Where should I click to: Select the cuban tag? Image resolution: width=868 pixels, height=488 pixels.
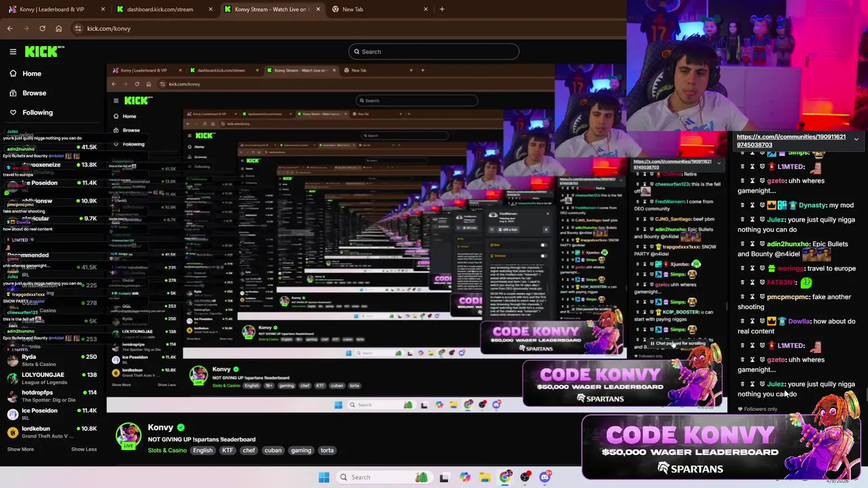coord(273,450)
